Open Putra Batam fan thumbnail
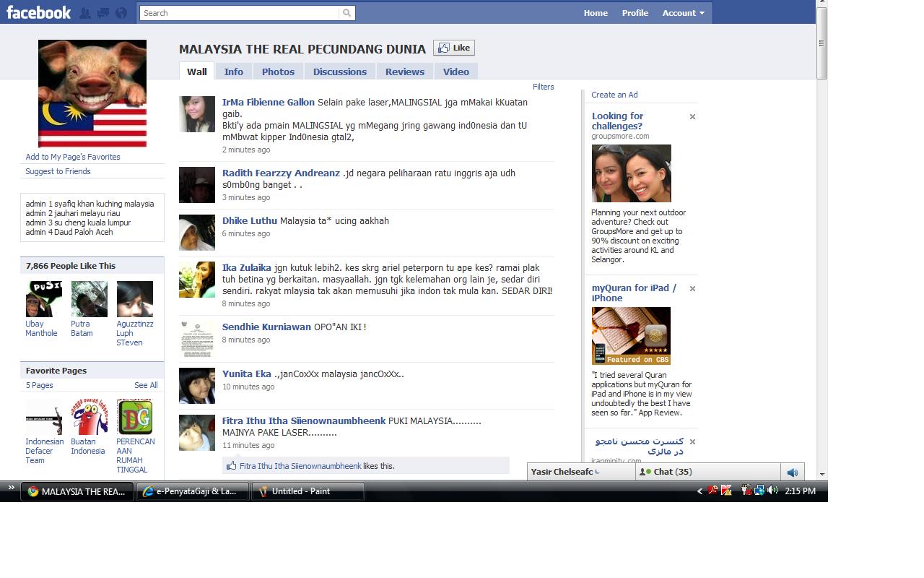 click(x=89, y=299)
